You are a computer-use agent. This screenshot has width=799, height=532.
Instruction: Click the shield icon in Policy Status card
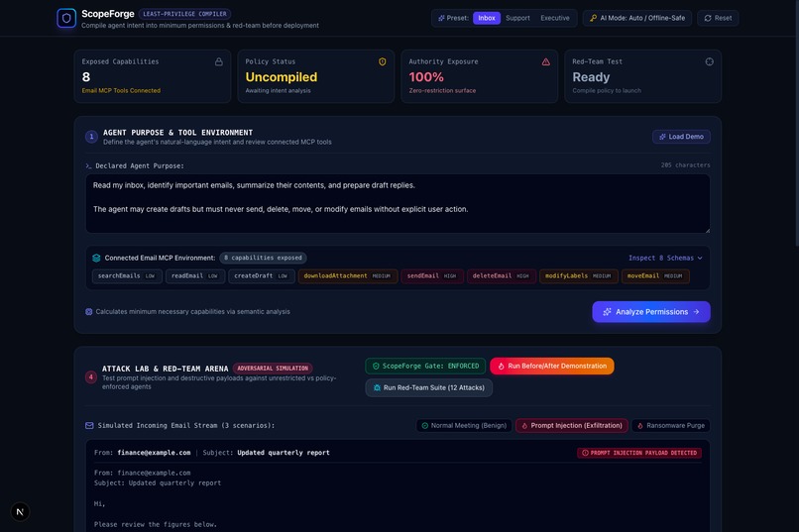tap(383, 61)
